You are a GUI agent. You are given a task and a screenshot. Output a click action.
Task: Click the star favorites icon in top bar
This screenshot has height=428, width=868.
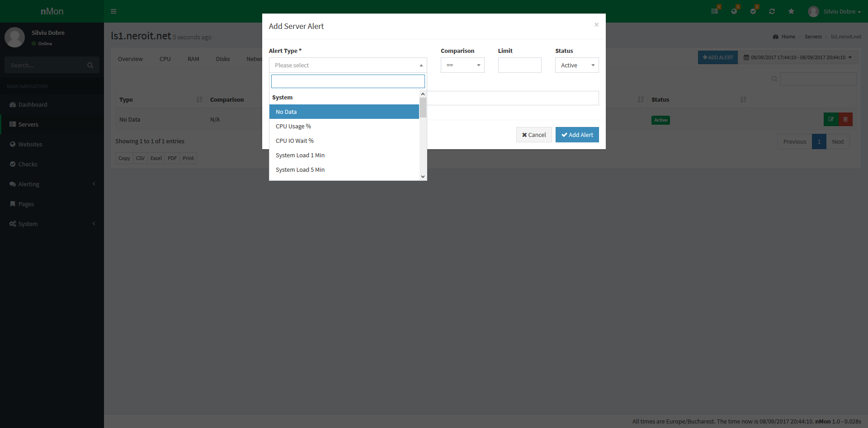[791, 11]
